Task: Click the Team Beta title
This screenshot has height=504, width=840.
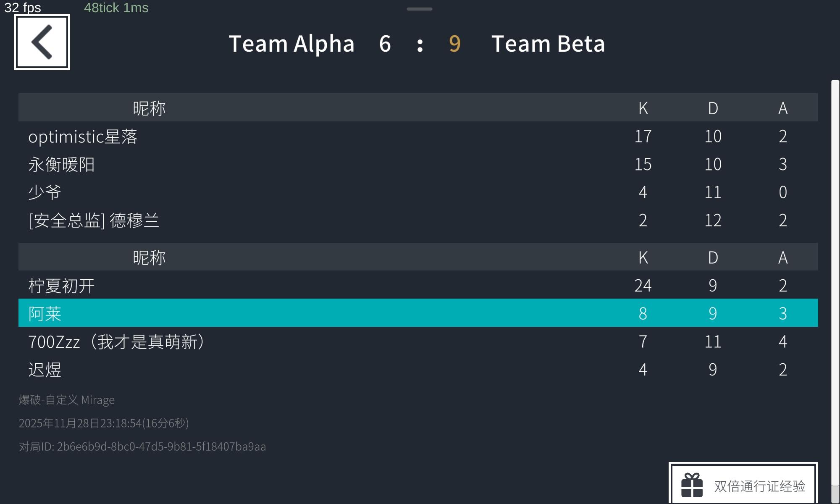Action: click(548, 44)
